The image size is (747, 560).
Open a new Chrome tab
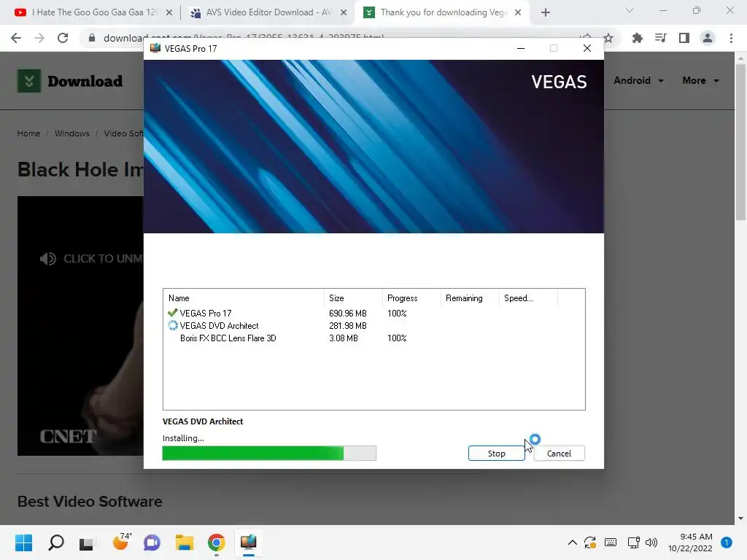click(546, 13)
